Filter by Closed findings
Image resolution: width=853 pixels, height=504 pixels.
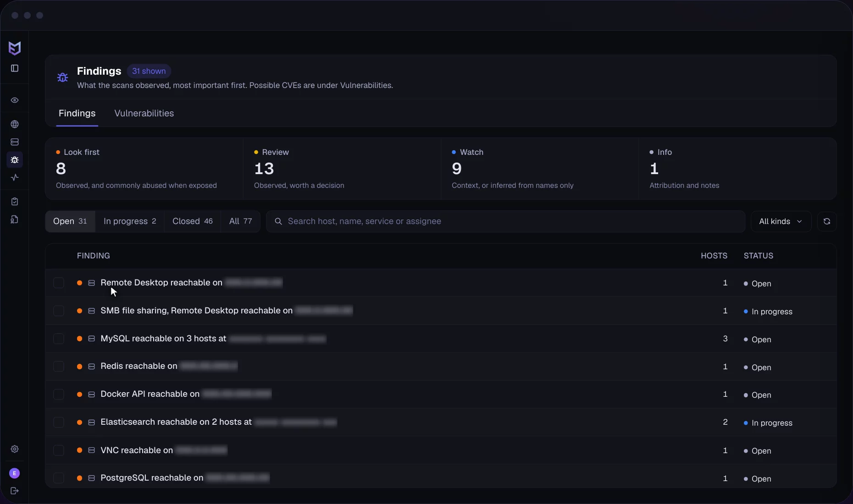[193, 221]
